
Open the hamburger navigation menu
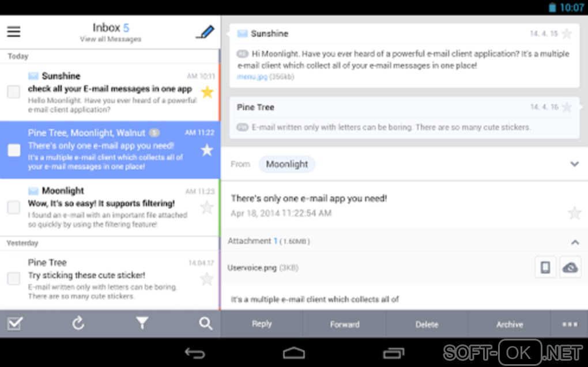pos(13,32)
